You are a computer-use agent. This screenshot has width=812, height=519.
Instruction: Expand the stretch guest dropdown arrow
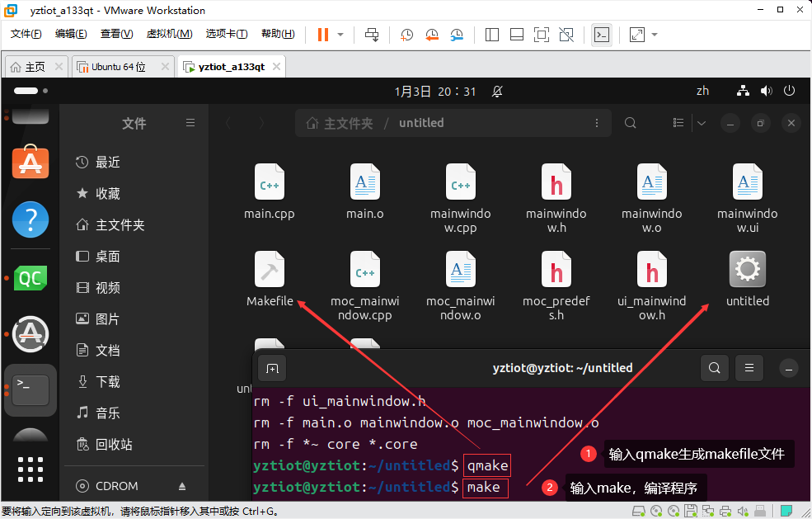(655, 35)
